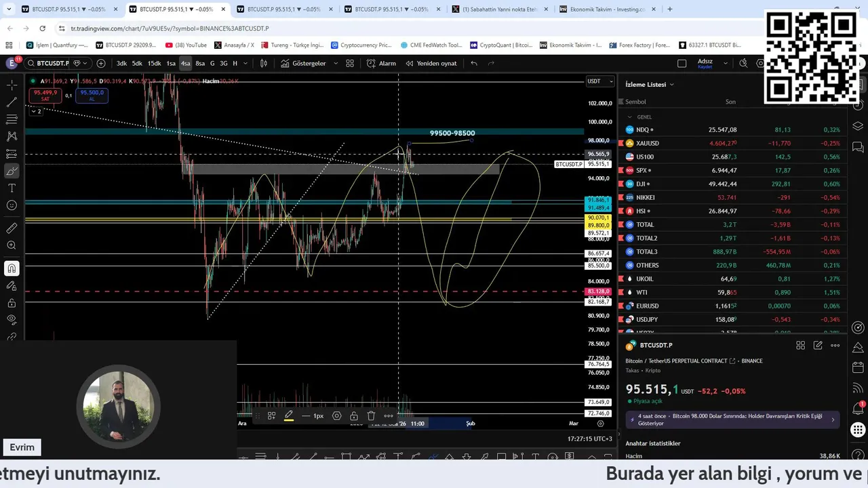Click the add symbol compare plus icon
The height and width of the screenshot is (488, 868).
[x=101, y=63]
